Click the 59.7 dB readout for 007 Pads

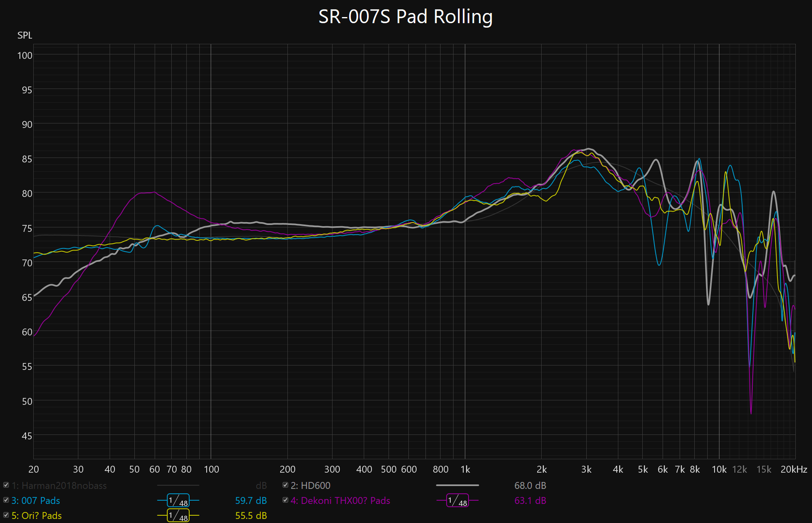[251, 501]
